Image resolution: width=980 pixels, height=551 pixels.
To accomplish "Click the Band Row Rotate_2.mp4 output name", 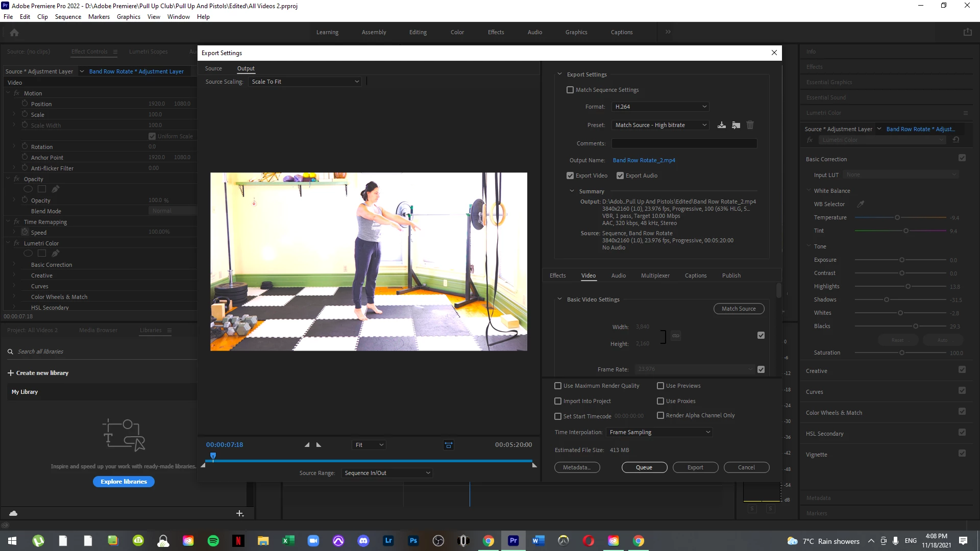I will [644, 160].
